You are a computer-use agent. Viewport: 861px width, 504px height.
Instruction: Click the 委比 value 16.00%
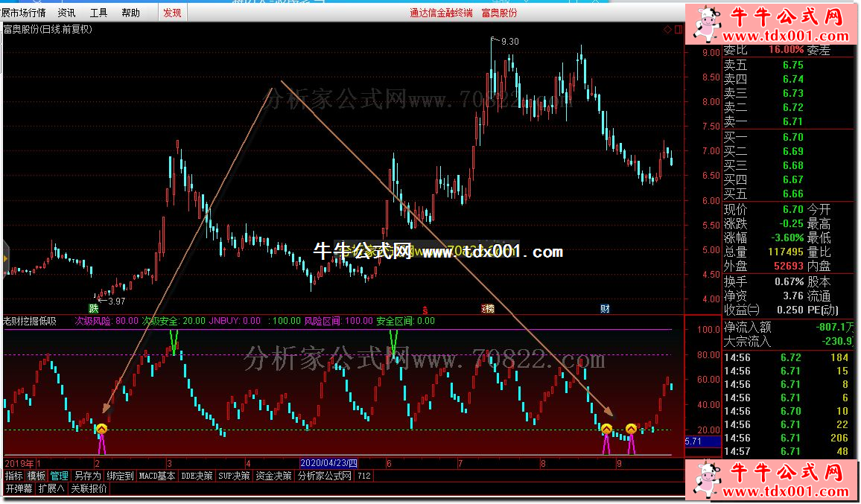[786, 49]
